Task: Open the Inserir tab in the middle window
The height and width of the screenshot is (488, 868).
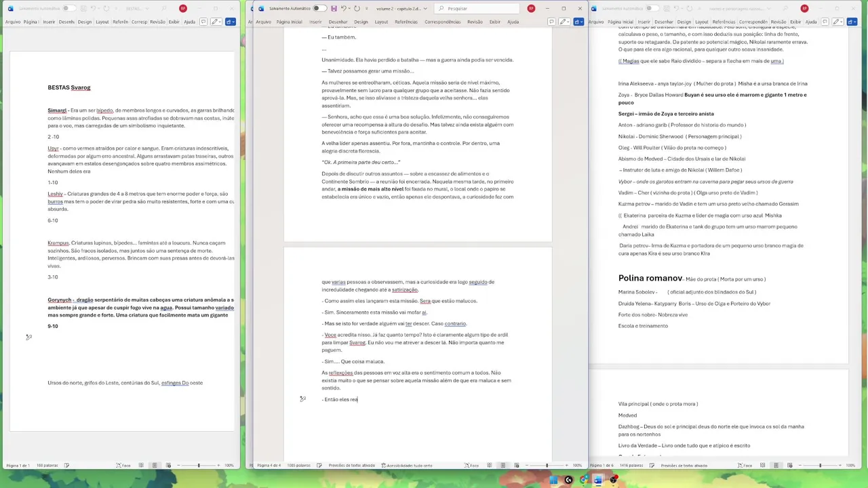Action: tap(315, 22)
